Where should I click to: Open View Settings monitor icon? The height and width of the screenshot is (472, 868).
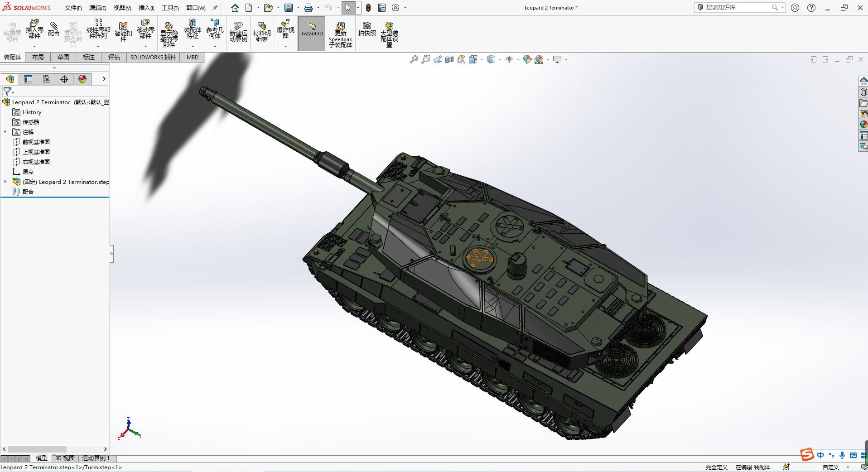coord(557,59)
